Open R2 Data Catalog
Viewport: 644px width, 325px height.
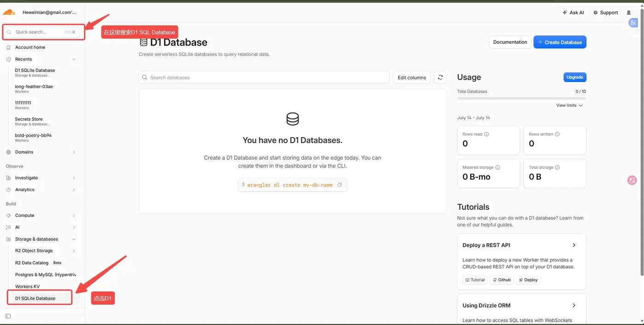[x=32, y=263]
